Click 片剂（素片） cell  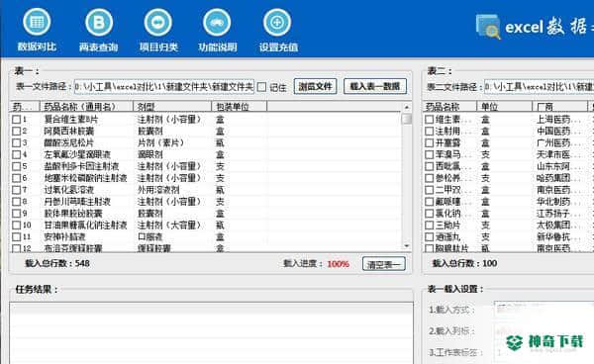tap(160, 143)
